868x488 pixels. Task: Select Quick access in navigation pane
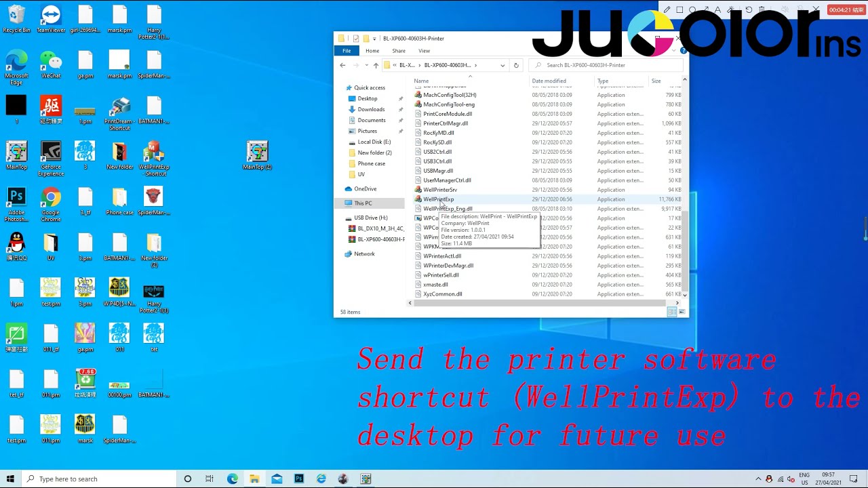pos(370,87)
